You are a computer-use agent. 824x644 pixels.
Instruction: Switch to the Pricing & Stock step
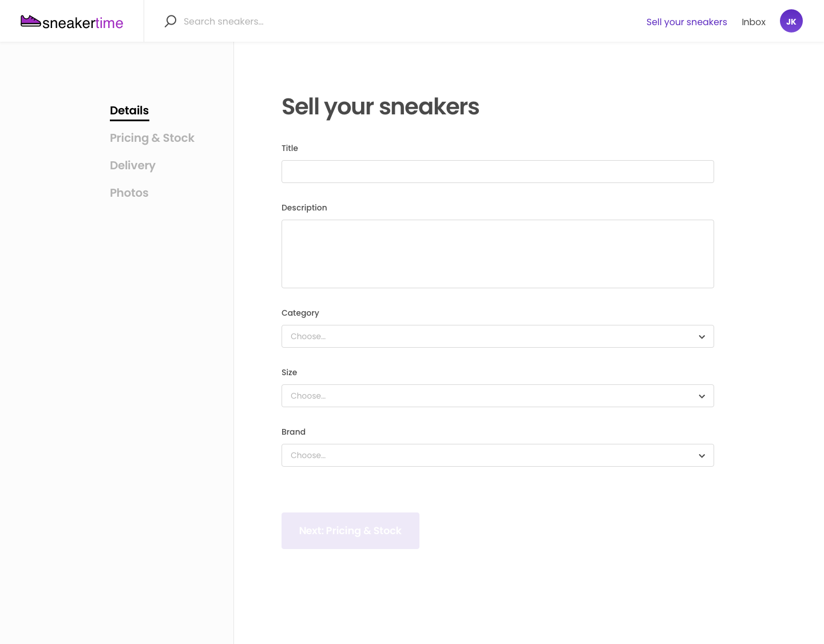[x=152, y=138]
